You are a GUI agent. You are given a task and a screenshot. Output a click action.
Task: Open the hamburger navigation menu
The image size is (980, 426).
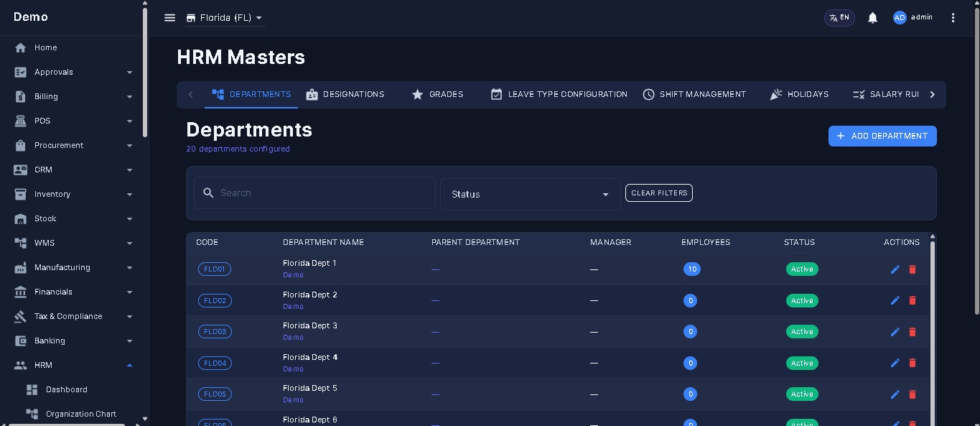170,18
